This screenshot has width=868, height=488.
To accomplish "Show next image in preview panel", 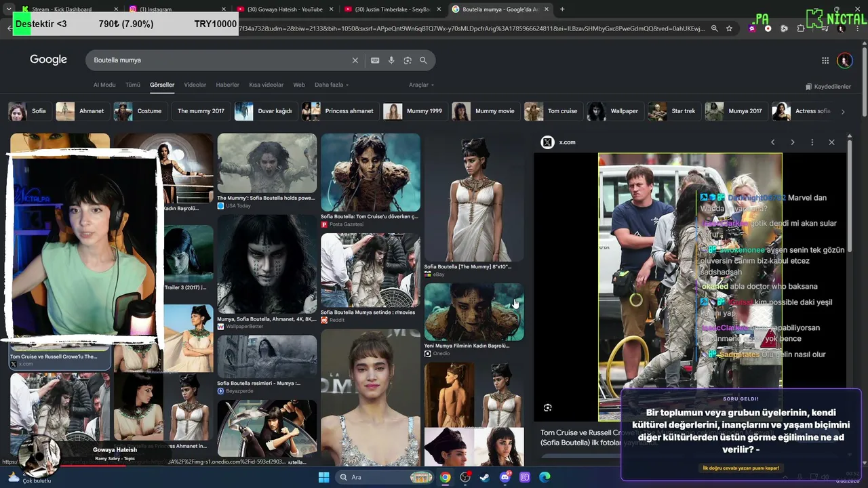I will tap(792, 142).
